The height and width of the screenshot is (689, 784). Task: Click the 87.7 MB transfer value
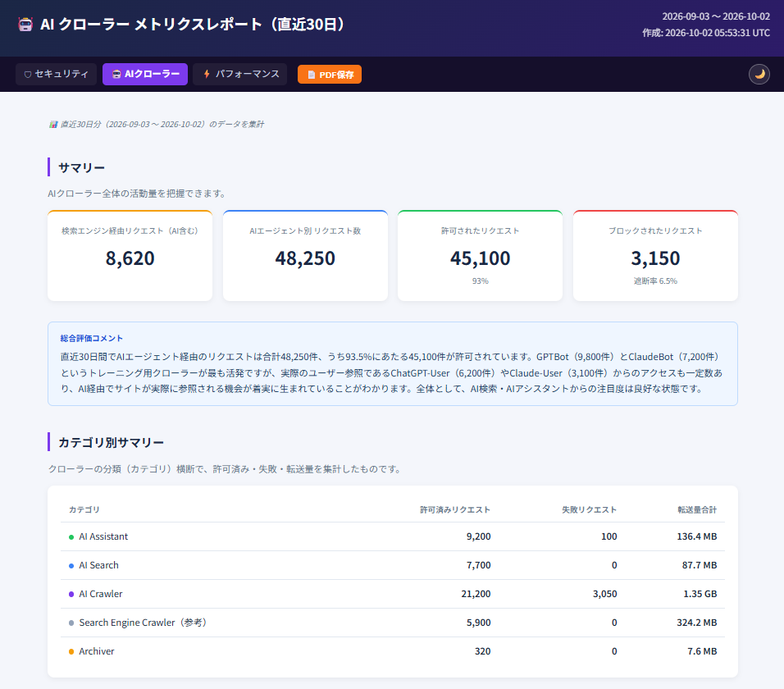(700, 565)
